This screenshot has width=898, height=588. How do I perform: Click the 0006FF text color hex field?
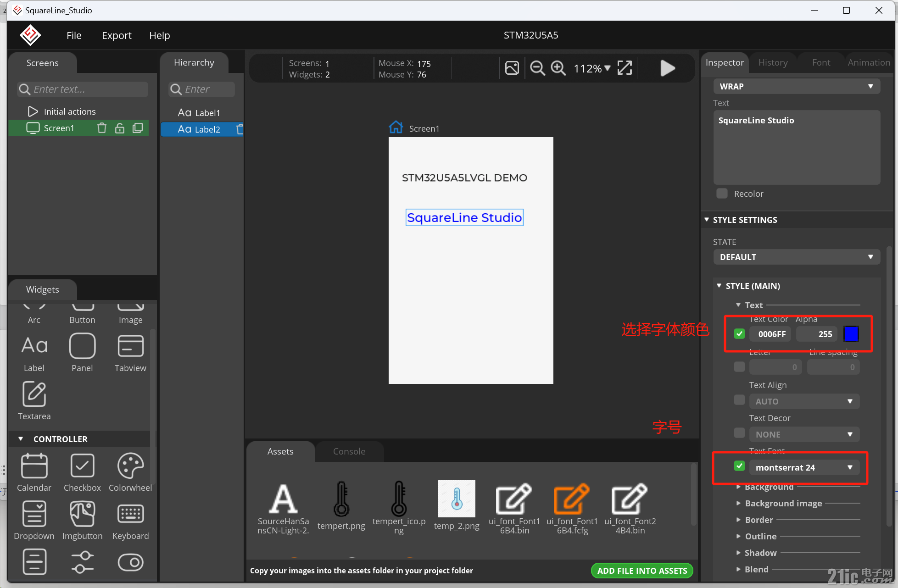point(770,334)
